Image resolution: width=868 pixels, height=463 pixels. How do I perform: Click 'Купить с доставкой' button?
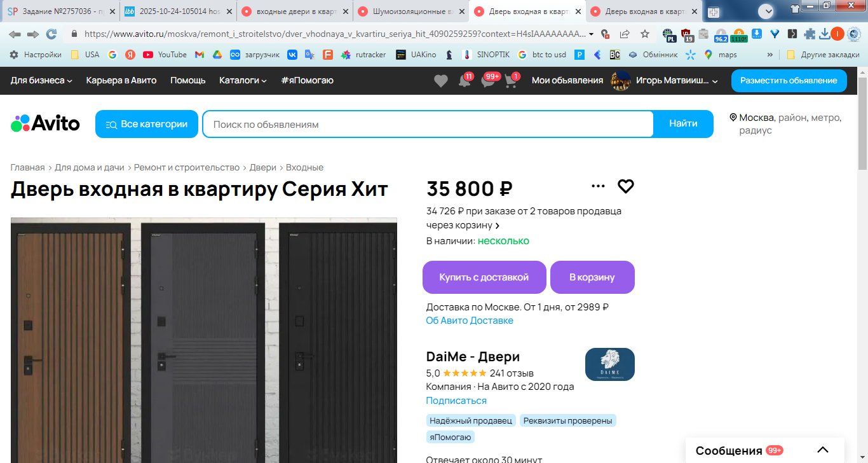point(484,277)
